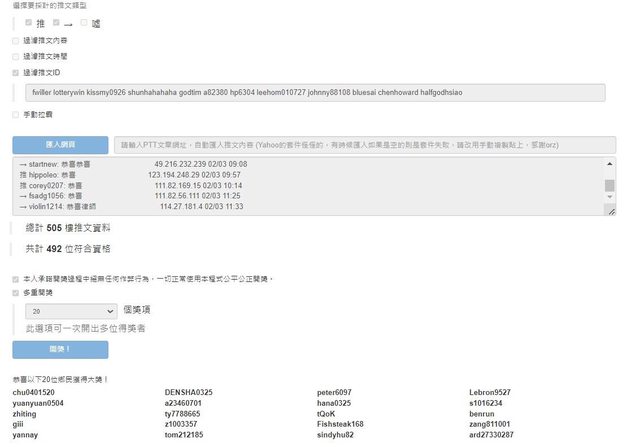Toggle the 推 comment type checkbox

click(29, 22)
